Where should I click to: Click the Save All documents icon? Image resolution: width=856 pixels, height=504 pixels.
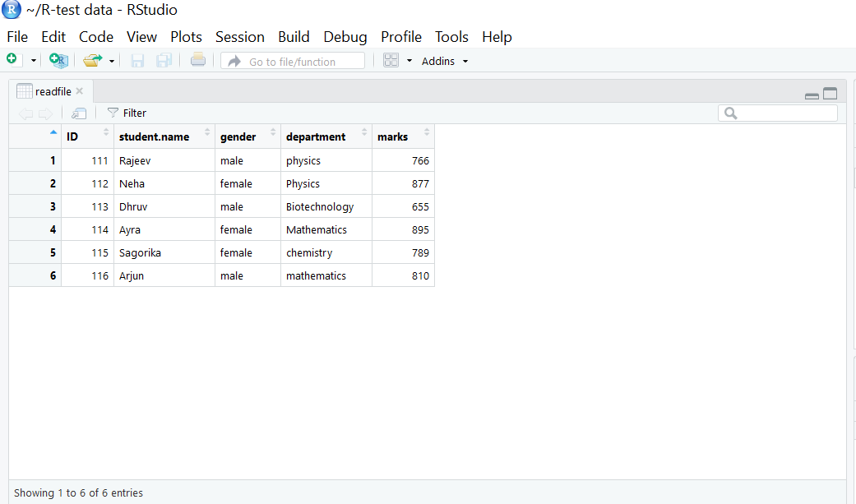(x=164, y=59)
